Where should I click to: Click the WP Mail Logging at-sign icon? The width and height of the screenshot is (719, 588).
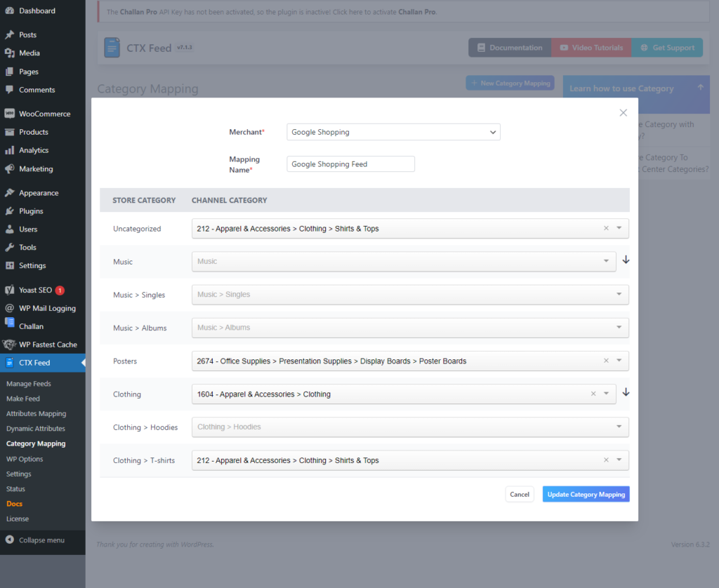pyautogui.click(x=10, y=308)
